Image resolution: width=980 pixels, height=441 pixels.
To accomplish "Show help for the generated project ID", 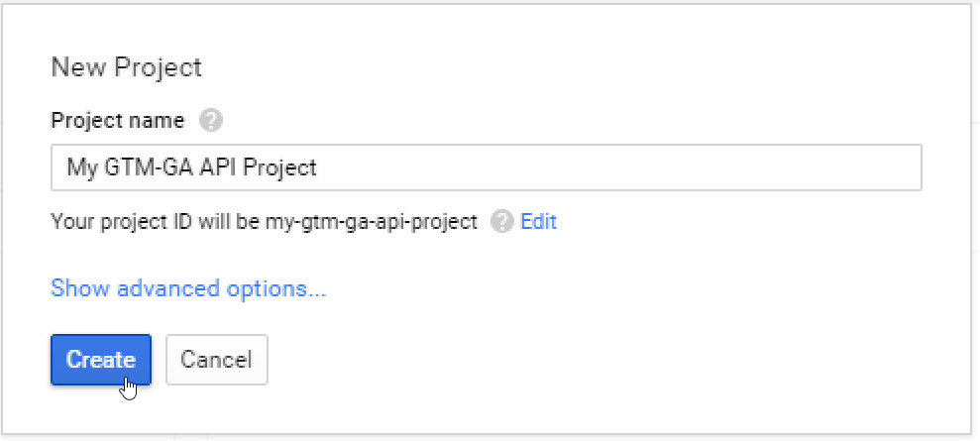I will 502,221.
